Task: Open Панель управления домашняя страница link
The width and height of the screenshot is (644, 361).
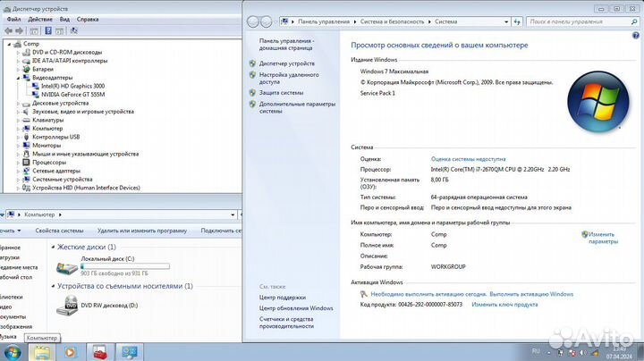Action: coord(286,45)
